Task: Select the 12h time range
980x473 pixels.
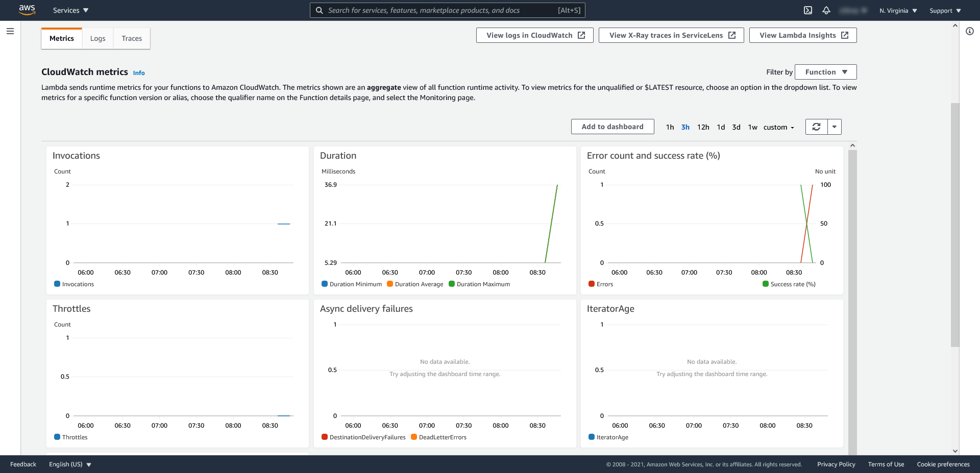Action: [703, 127]
